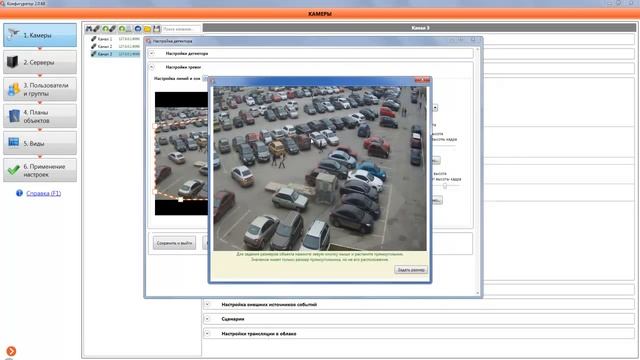The image size is (640, 360).
Task: Click the parking lot image in popup
Action: (x=320, y=169)
